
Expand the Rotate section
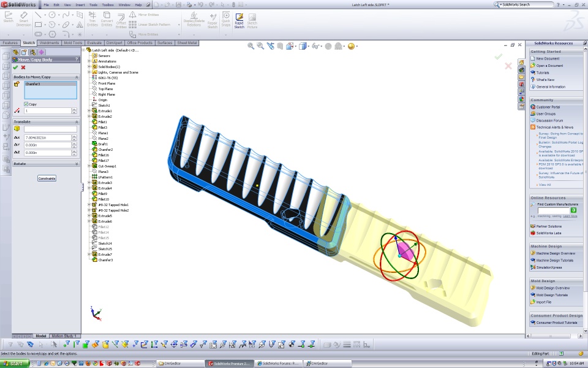pyautogui.click(x=77, y=164)
